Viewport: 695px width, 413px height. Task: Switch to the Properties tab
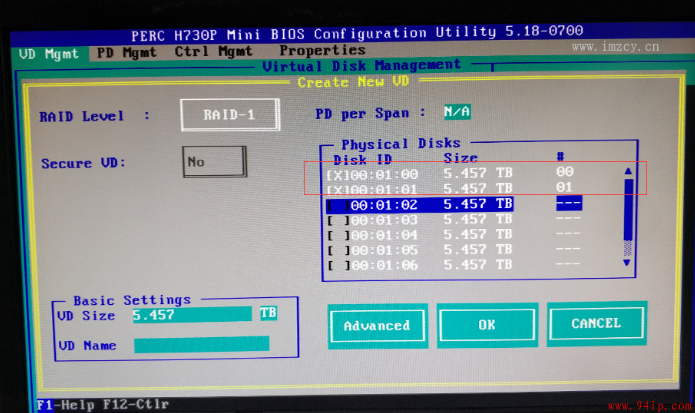pyautogui.click(x=322, y=50)
